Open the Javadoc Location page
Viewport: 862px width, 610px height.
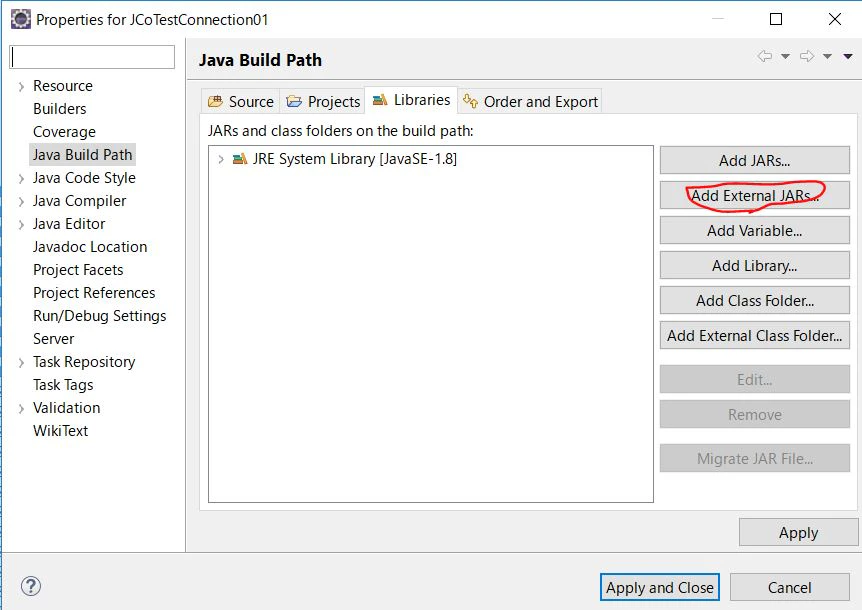tap(90, 247)
